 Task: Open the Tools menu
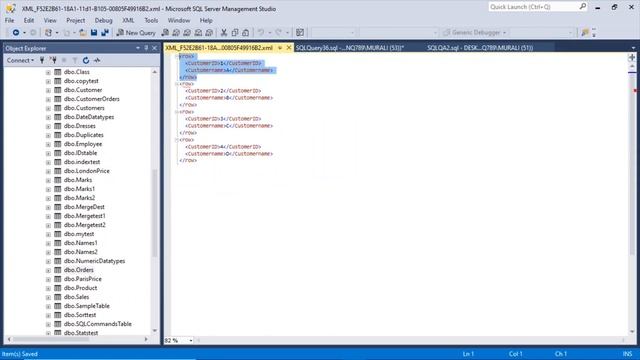[x=151, y=20]
